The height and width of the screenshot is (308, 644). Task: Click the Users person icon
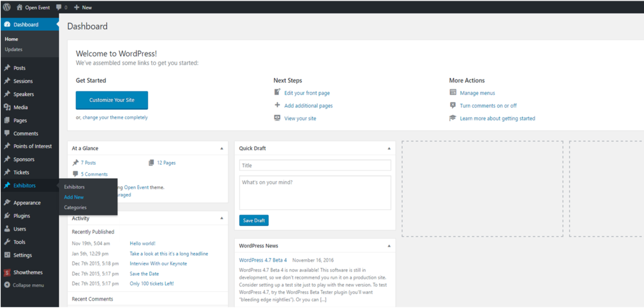7,229
